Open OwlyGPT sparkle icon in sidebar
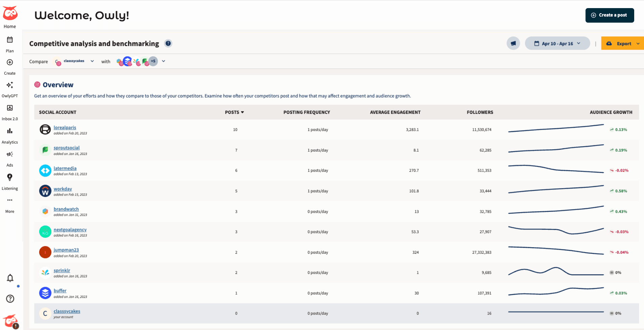The width and height of the screenshot is (644, 330). pyautogui.click(x=10, y=85)
